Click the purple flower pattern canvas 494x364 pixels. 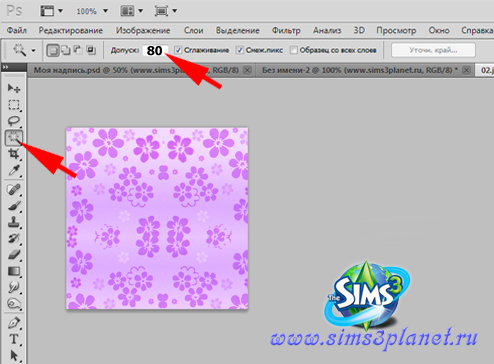[x=157, y=218]
